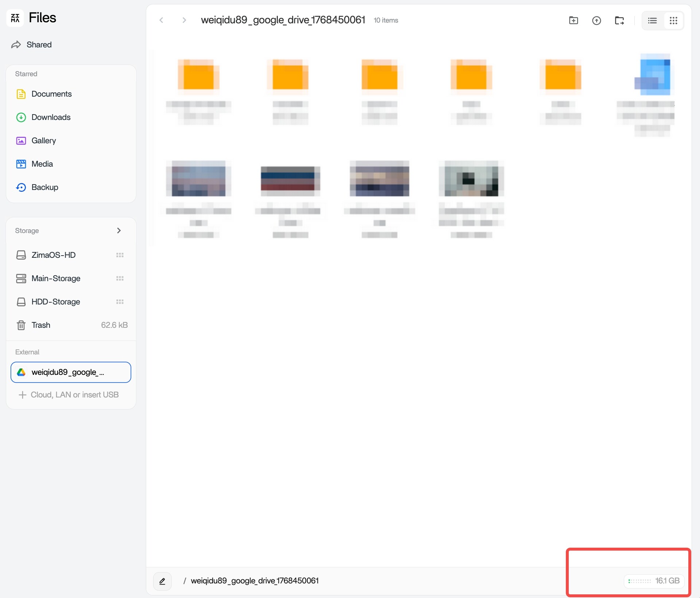Open the first orange folder thumbnail
Image resolution: width=700 pixels, height=598 pixels.
point(199,75)
